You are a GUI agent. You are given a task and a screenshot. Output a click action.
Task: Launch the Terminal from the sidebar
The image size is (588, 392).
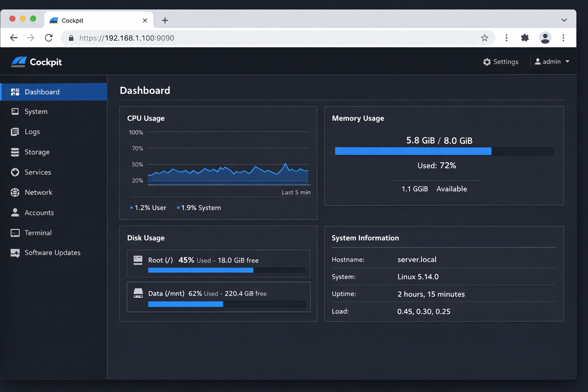(38, 233)
